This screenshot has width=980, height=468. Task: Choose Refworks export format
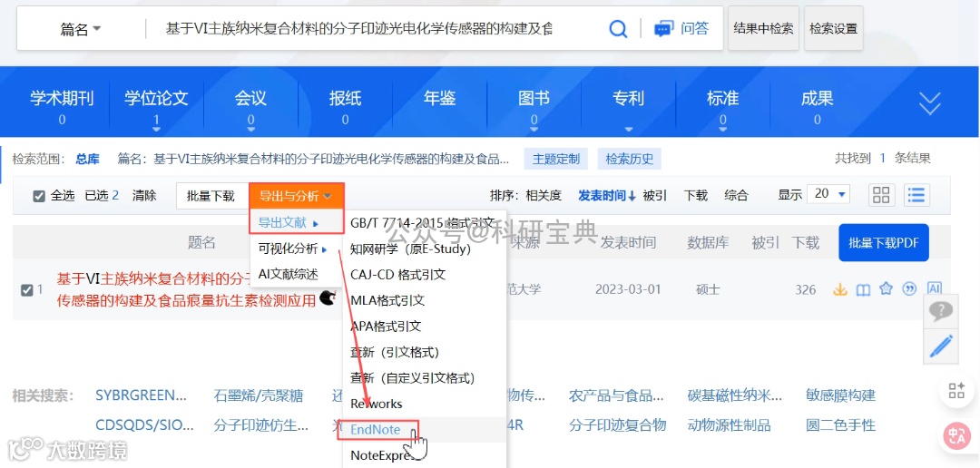(x=377, y=404)
